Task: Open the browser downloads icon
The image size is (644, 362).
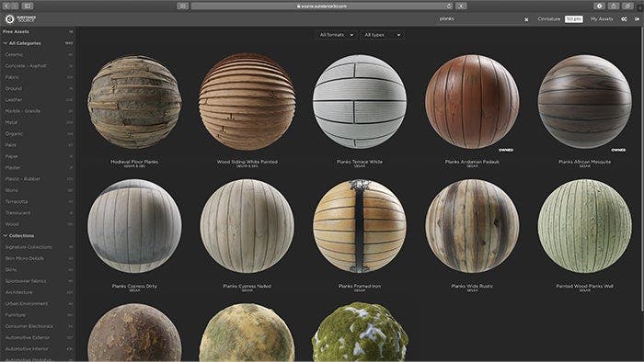Action: (x=599, y=6)
